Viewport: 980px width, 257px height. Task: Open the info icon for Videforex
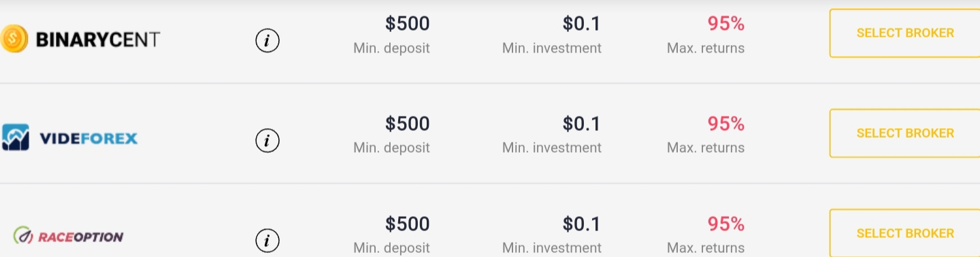tap(267, 140)
